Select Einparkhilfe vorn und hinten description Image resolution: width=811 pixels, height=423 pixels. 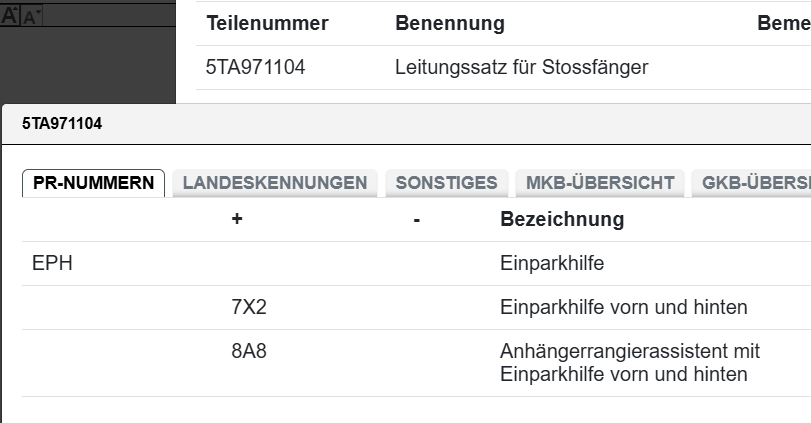(x=623, y=307)
